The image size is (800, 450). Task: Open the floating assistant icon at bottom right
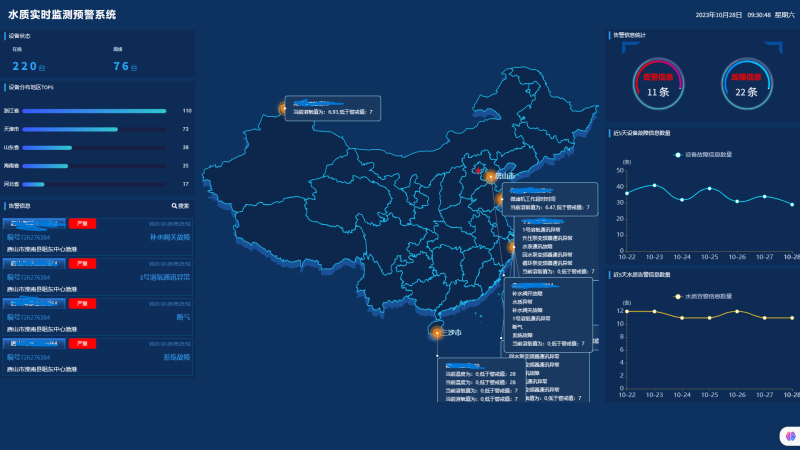tap(787, 436)
